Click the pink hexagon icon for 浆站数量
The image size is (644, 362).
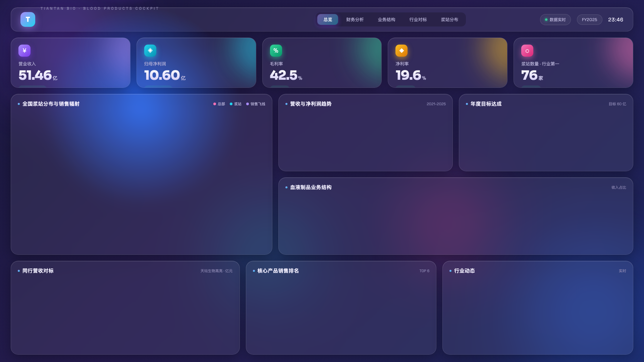pos(527,51)
